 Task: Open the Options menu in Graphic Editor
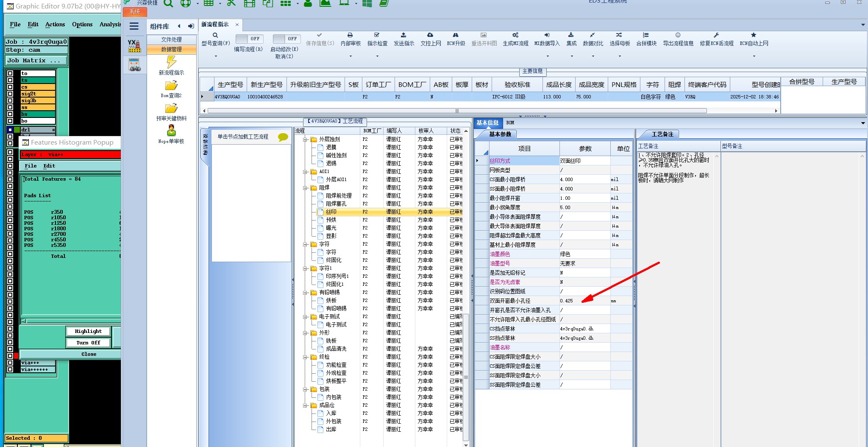click(x=82, y=25)
